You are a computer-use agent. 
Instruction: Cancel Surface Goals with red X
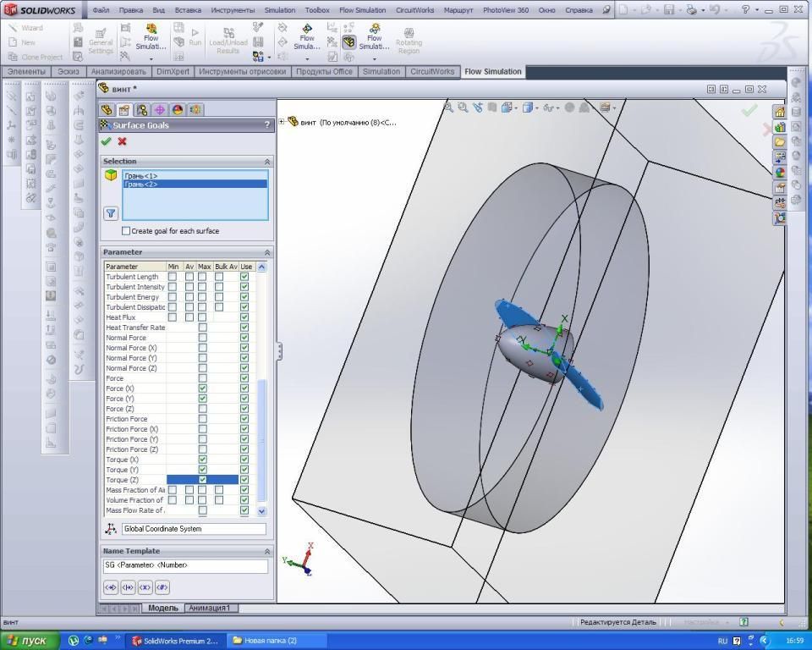tap(122, 141)
